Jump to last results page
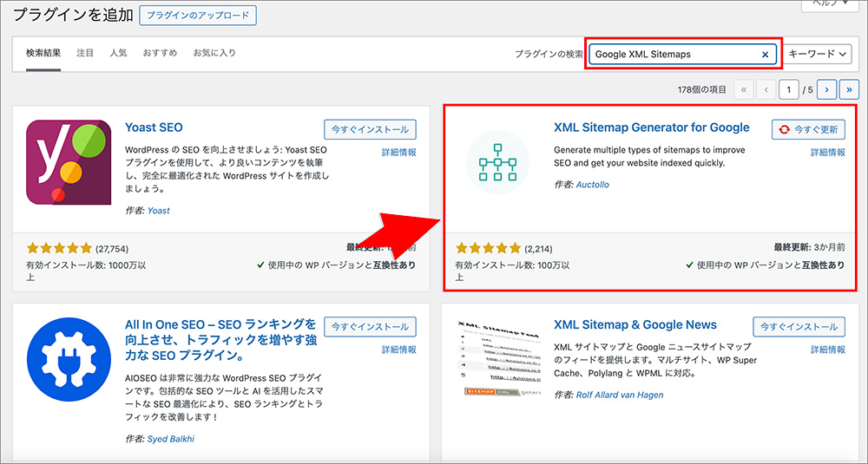 tap(849, 89)
